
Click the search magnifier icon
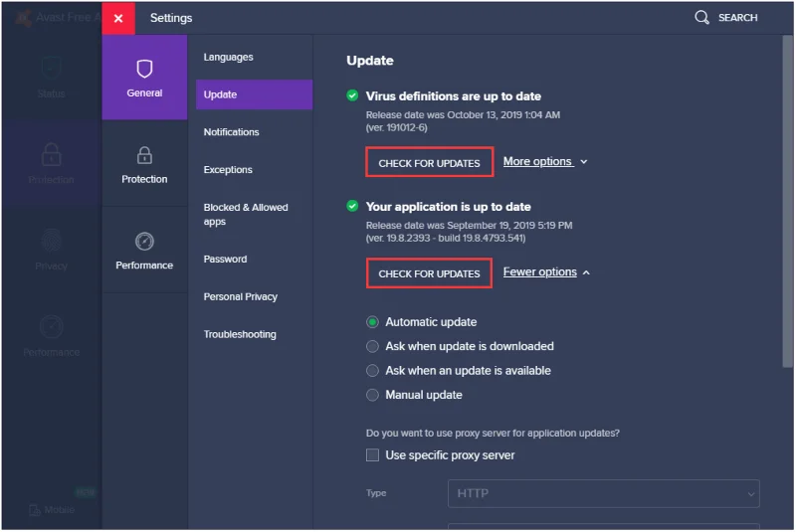701,18
